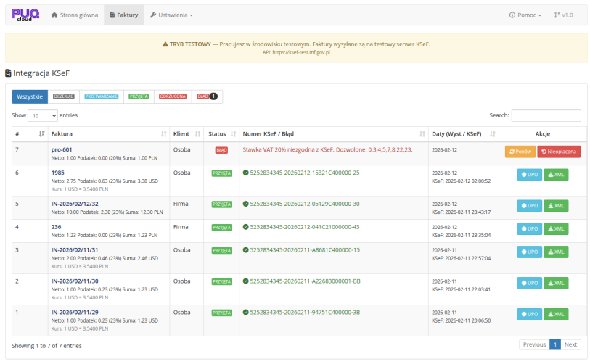Open invoice pro-601
Image resolution: width=590 pixels, height=364 pixels.
pyautogui.click(x=62, y=149)
